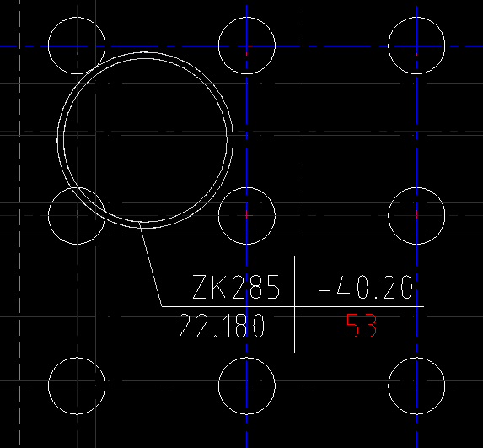Select the vertical divider in the annotation

(294, 304)
